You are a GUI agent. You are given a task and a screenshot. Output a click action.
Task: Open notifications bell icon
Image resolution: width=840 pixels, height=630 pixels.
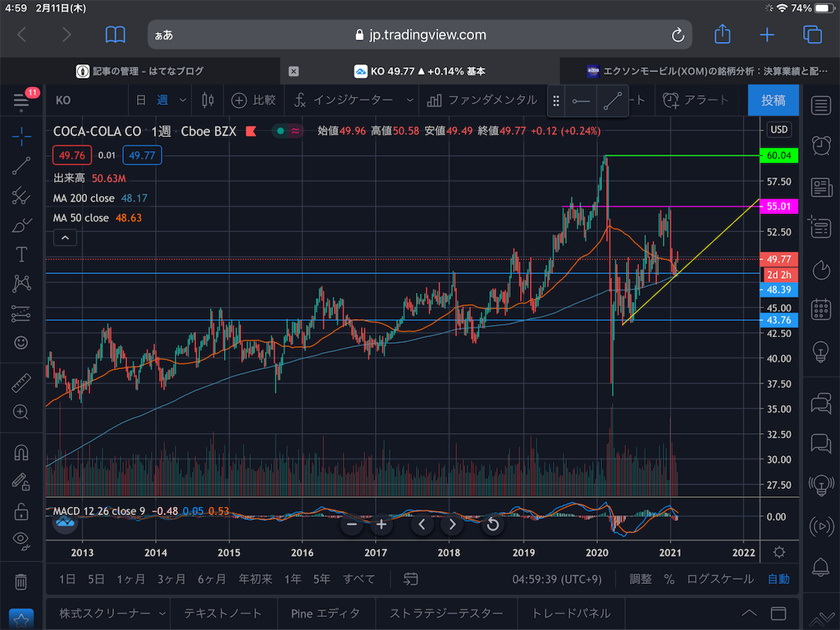click(x=820, y=567)
